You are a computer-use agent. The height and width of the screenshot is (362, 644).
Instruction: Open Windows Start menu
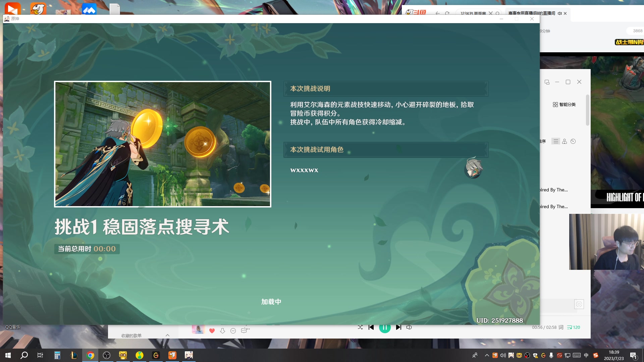[x=8, y=355]
